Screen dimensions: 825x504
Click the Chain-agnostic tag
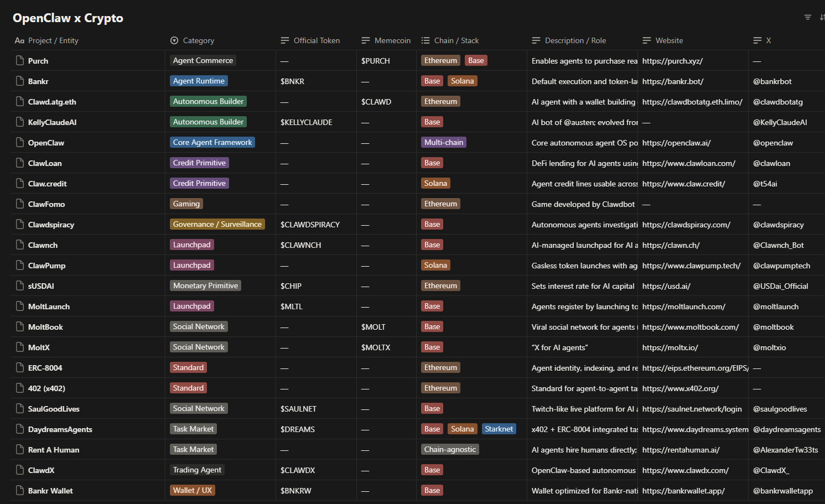point(450,449)
